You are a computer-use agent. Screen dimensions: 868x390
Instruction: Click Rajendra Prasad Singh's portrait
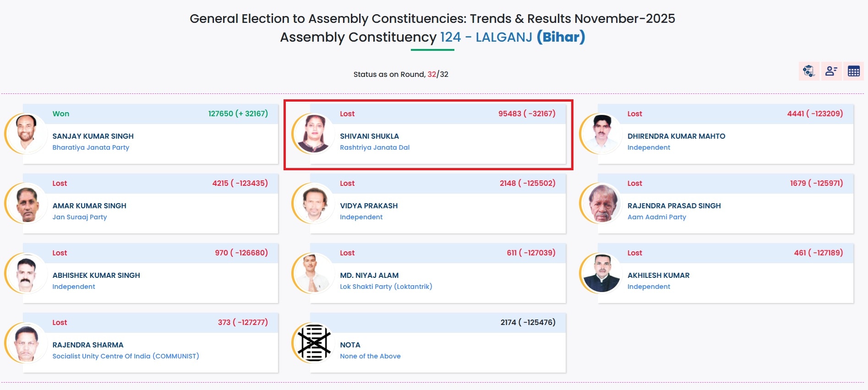point(601,204)
